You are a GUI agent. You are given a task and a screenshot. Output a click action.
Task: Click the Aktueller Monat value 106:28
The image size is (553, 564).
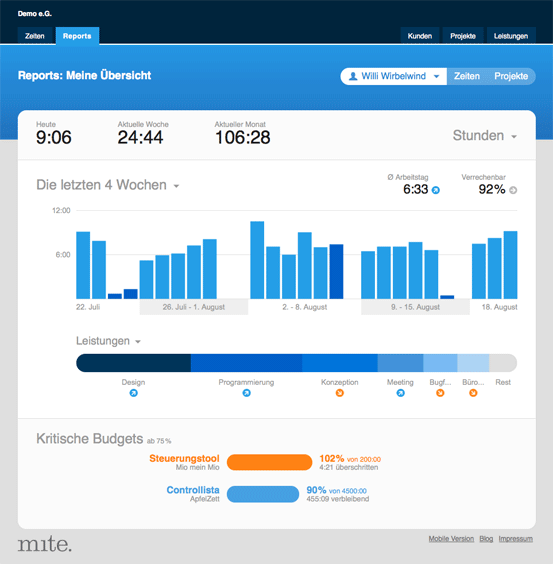(242, 137)
